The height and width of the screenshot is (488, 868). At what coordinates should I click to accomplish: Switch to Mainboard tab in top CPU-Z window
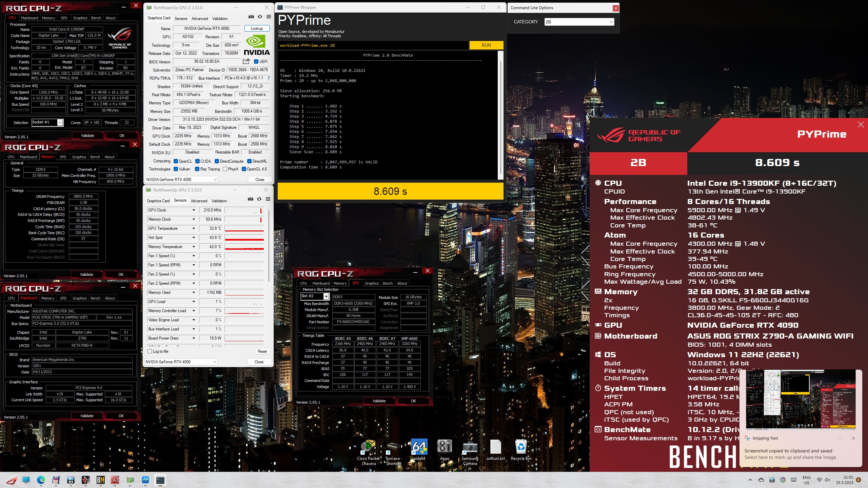pos(29,18)
